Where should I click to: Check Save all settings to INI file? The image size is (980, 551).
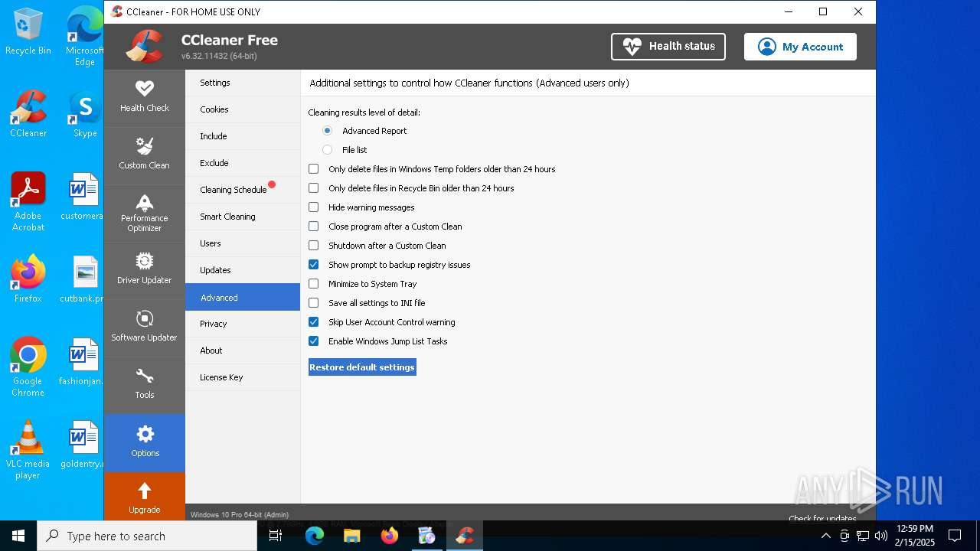pyautogui.click(x=314, y=303)
